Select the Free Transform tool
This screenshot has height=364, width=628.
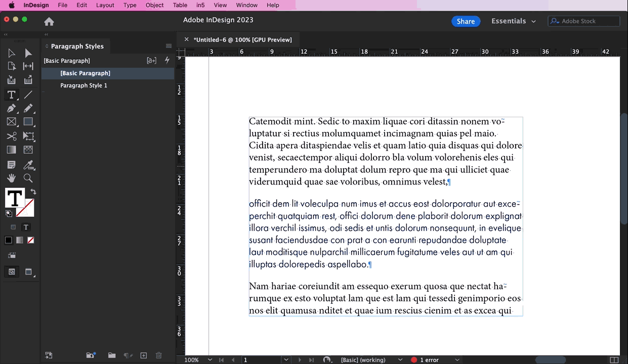(28, 136)
